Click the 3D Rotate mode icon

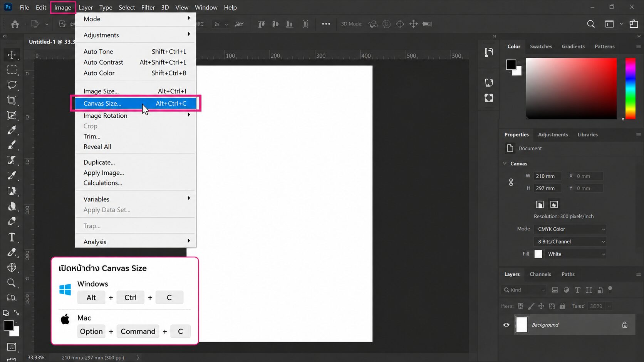click(373, 24)
